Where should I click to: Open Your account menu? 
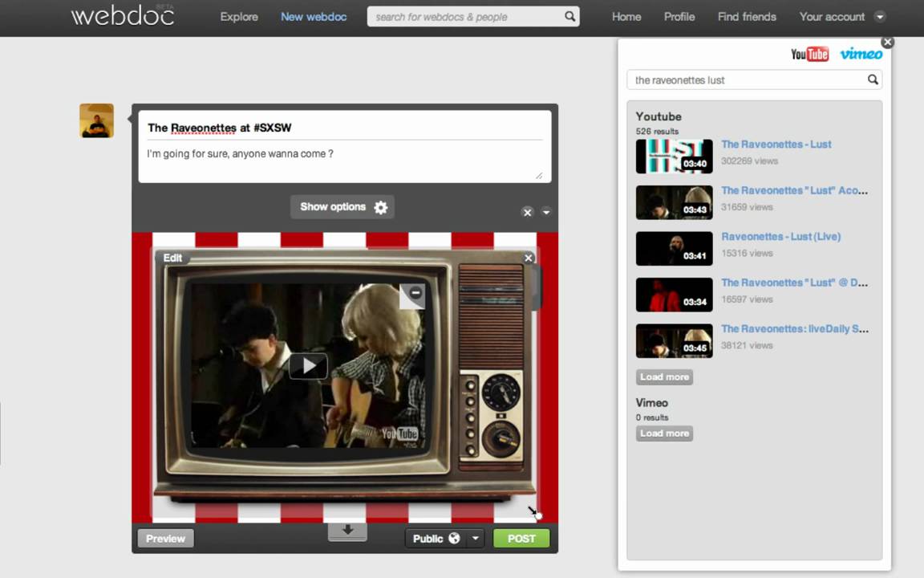832,17
